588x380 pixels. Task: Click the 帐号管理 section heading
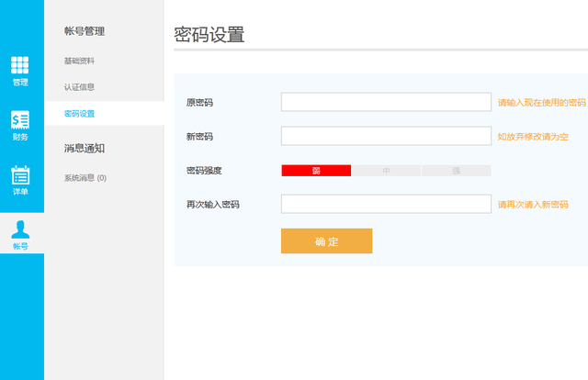tap(85, 31)
